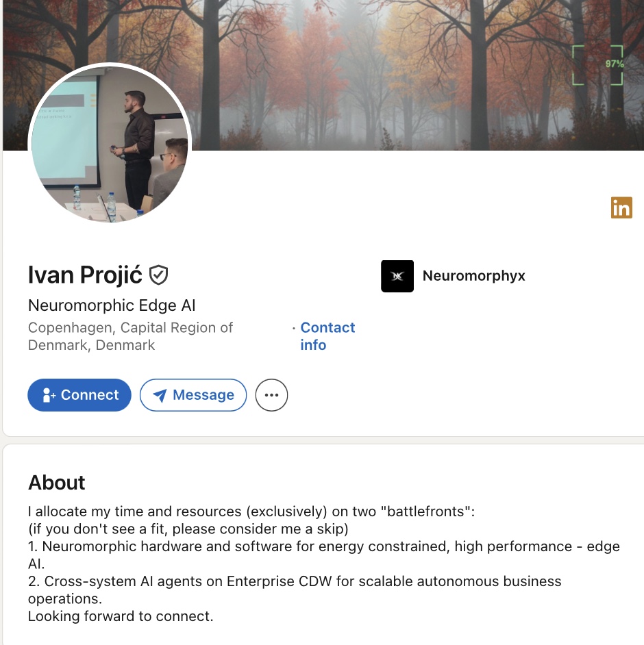Click the About line on Neuromorphic hardware
Viewport: 644px width, 645px height.
[323, 546]
